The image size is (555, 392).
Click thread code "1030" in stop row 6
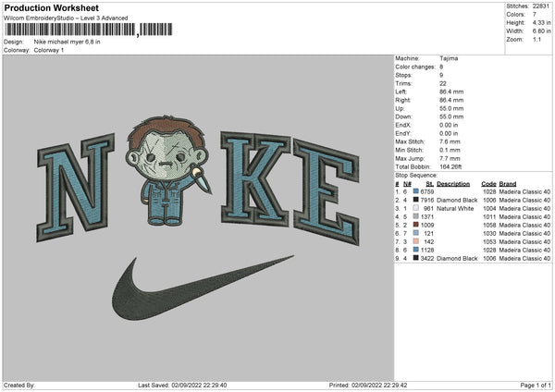489,233
